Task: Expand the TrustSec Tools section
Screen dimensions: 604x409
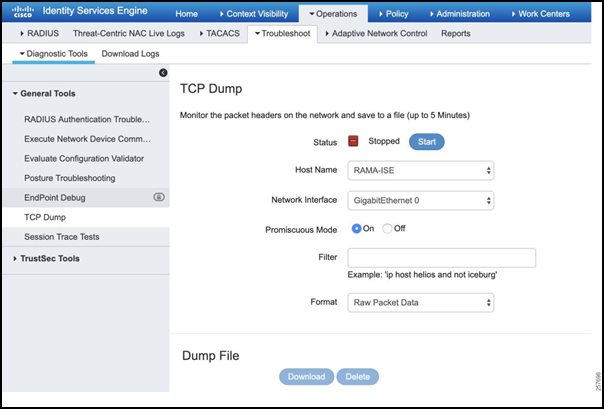Action: [46, 258]
